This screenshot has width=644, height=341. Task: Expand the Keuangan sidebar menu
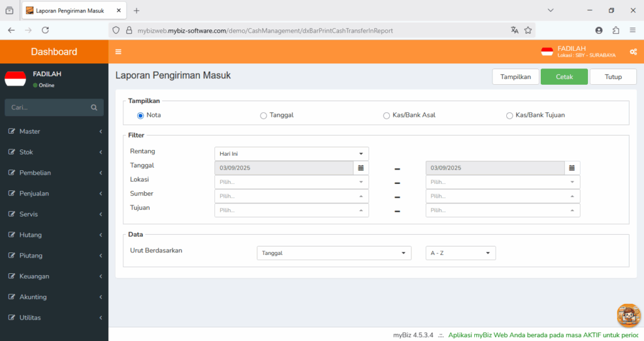(54, 276)
